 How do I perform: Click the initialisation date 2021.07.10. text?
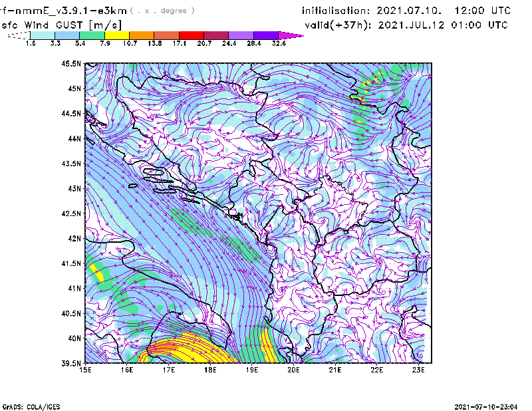[x=409, y=11]
